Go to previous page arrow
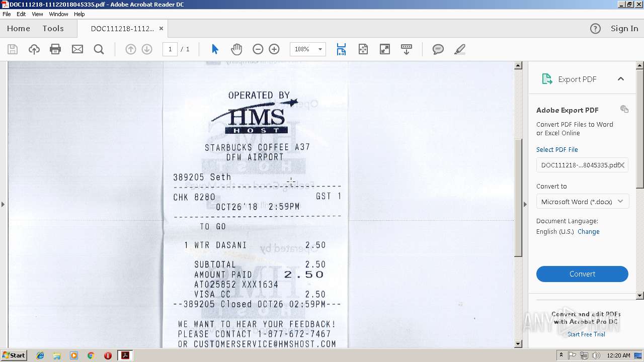 tap(131, 49)
